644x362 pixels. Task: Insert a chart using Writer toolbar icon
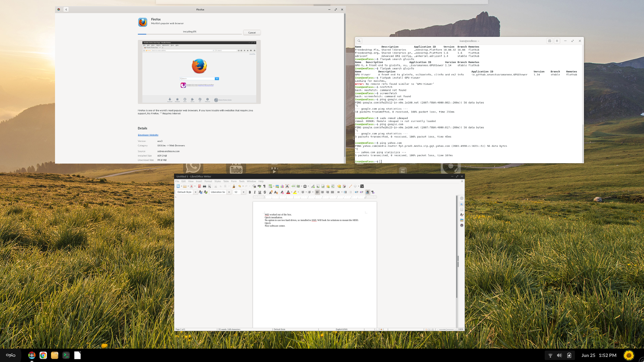click(x=282, y=186)
